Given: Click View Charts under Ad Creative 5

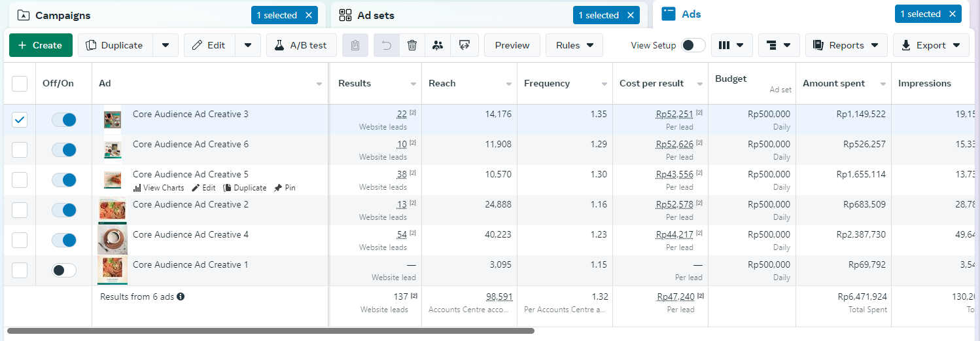Looking at the screenshot, I should coord(159,188).
